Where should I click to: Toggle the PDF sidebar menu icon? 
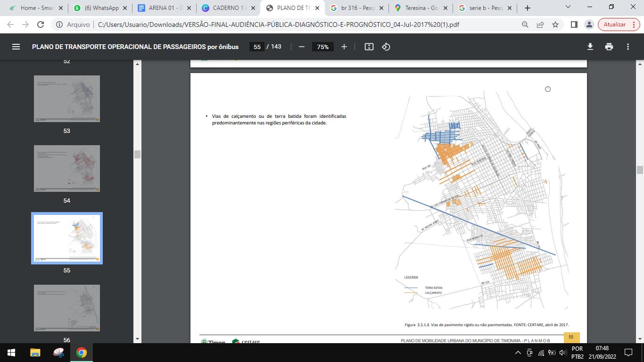point(16,47)
